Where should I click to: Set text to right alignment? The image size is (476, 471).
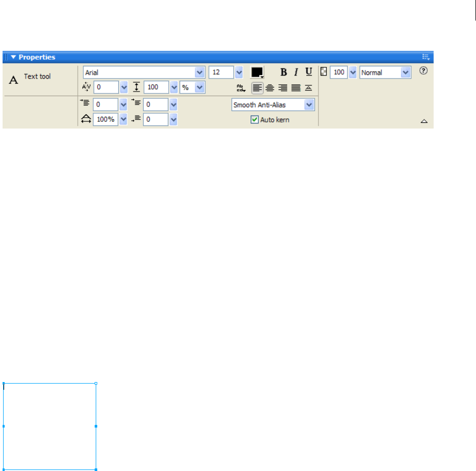[283, 88]
